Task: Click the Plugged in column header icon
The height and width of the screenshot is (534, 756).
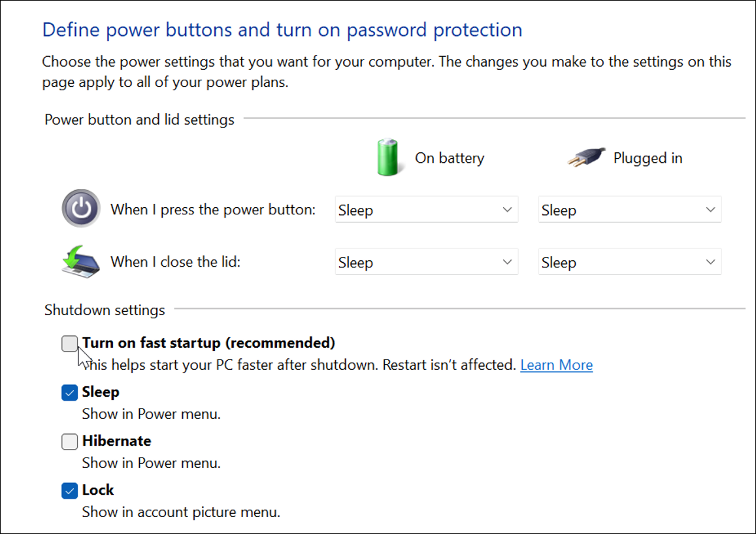Action: click(585, 157)
